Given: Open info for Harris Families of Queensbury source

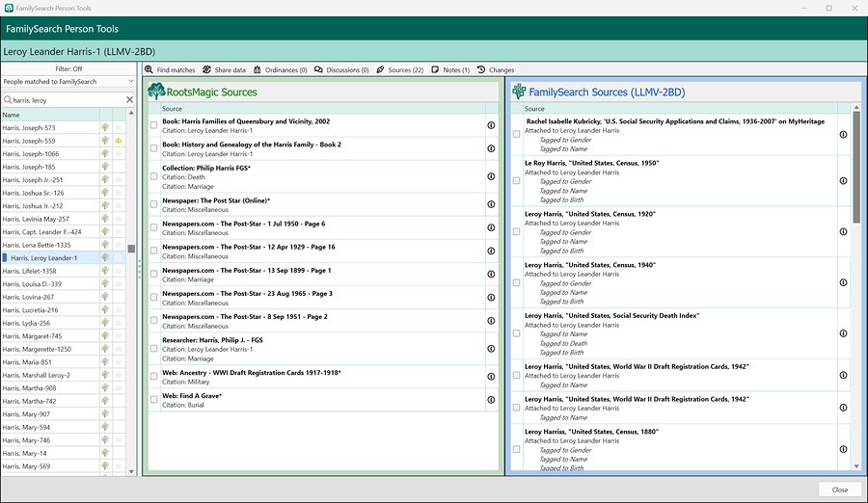Looking at the screenshot, I should [x=491, y=125].
